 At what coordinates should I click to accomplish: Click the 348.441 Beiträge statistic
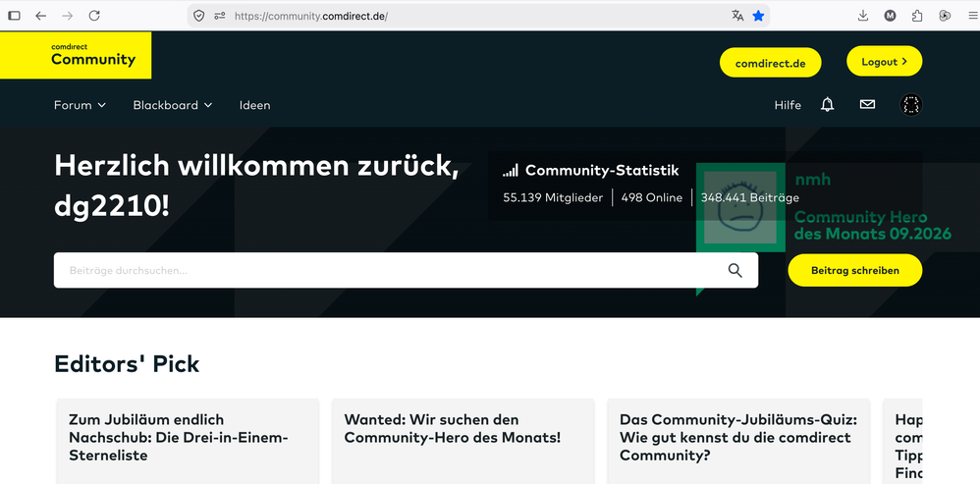[x=750, y=198]
